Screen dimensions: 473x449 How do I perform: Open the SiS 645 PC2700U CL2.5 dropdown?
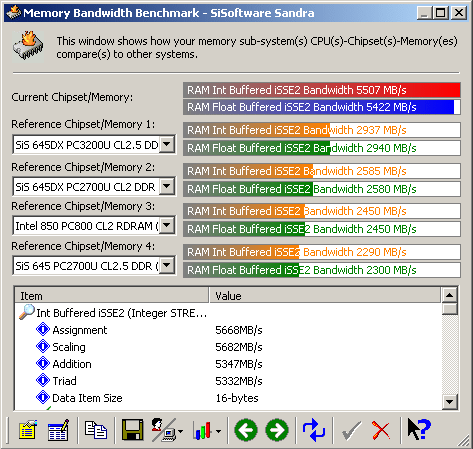pyautogui.click(x=167, y=265)
